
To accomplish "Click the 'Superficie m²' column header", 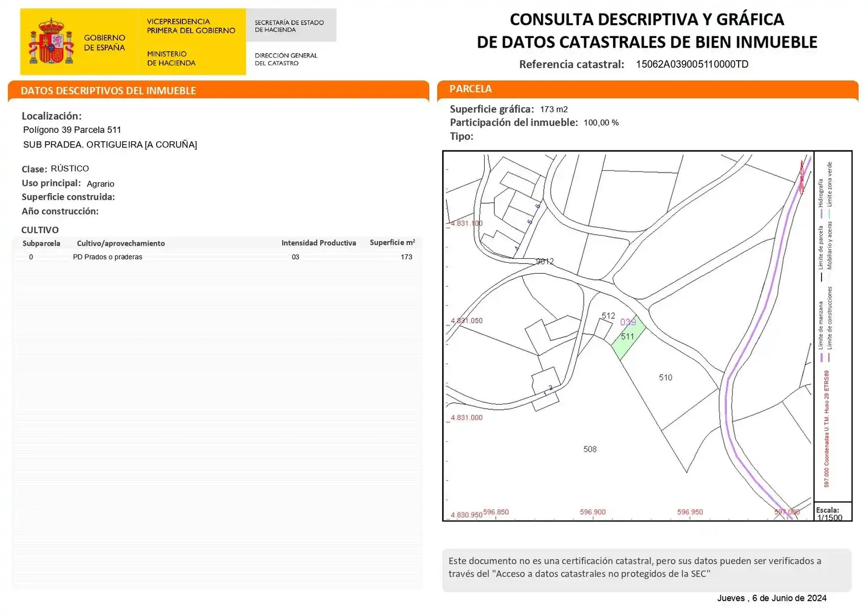I will click(x=392, y=242).
